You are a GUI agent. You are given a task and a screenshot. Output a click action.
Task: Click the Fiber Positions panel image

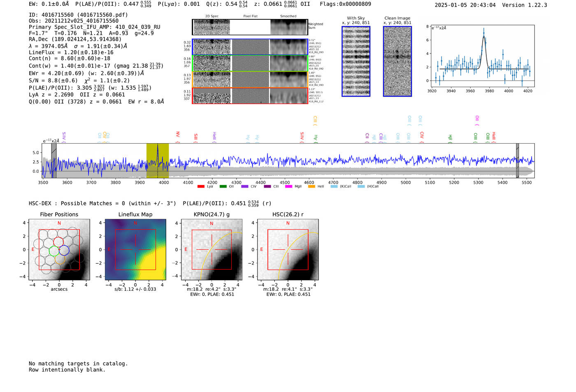click(59, 250)
